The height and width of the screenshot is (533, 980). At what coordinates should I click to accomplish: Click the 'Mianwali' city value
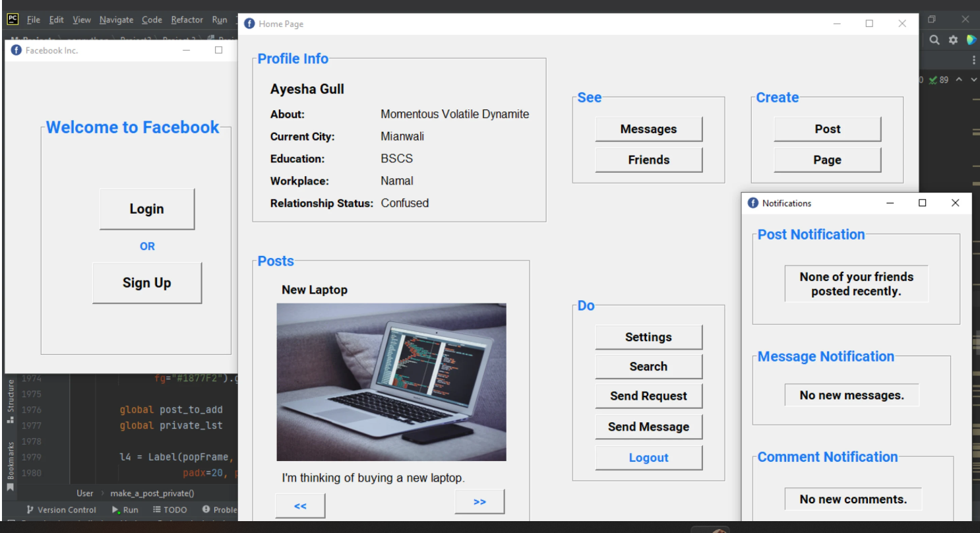pos(402,137)
